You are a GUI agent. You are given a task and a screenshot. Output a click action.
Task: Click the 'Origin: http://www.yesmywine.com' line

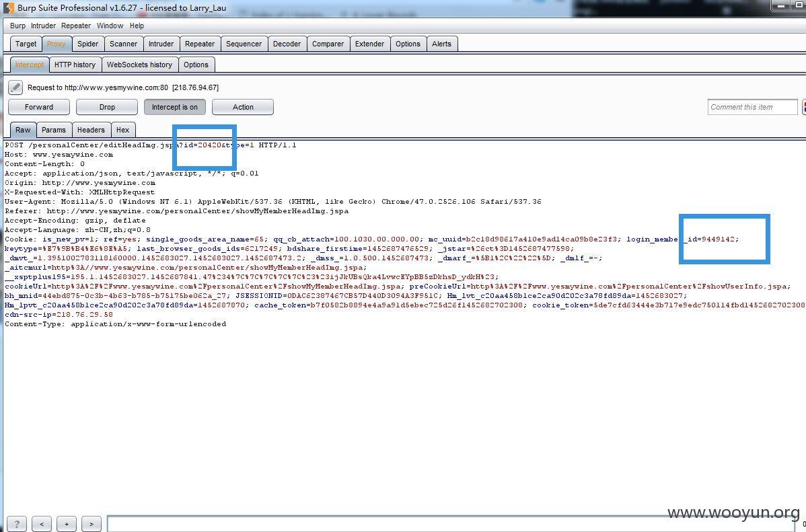click(x=79, y=182)
